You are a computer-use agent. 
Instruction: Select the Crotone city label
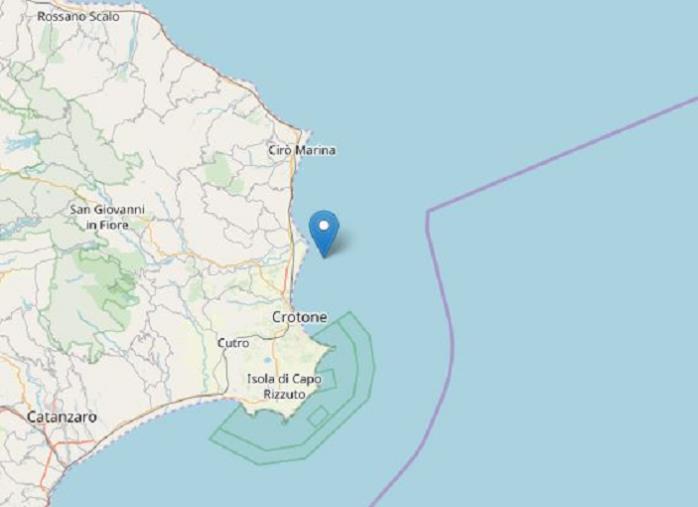tap(299, 317)
